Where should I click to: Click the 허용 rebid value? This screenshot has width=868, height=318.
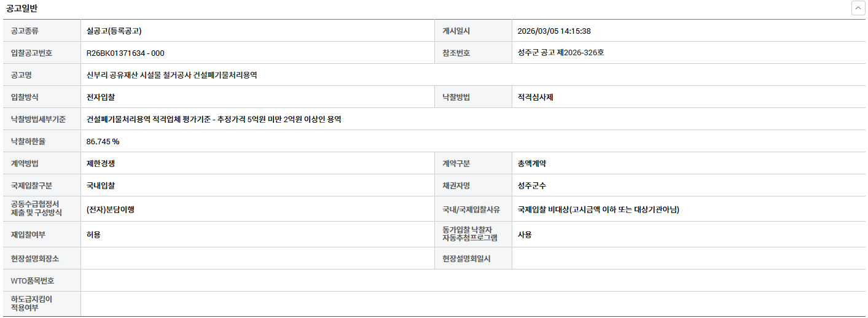click(x=94, y=235)
